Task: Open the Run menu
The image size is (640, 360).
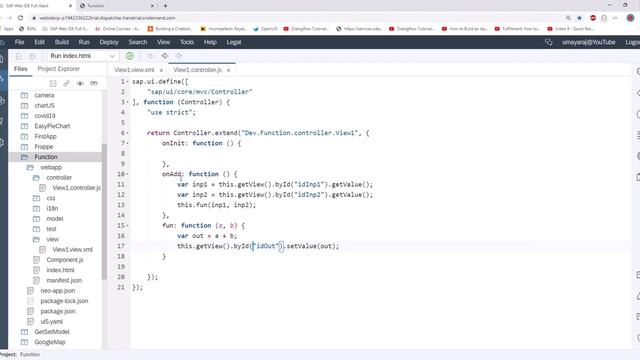Action: click(84, 42)
